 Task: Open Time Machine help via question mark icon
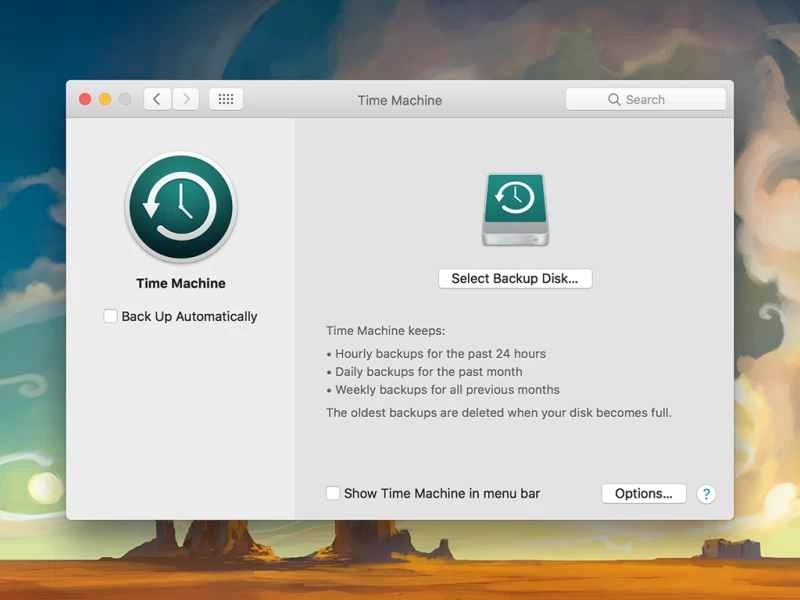706,493
